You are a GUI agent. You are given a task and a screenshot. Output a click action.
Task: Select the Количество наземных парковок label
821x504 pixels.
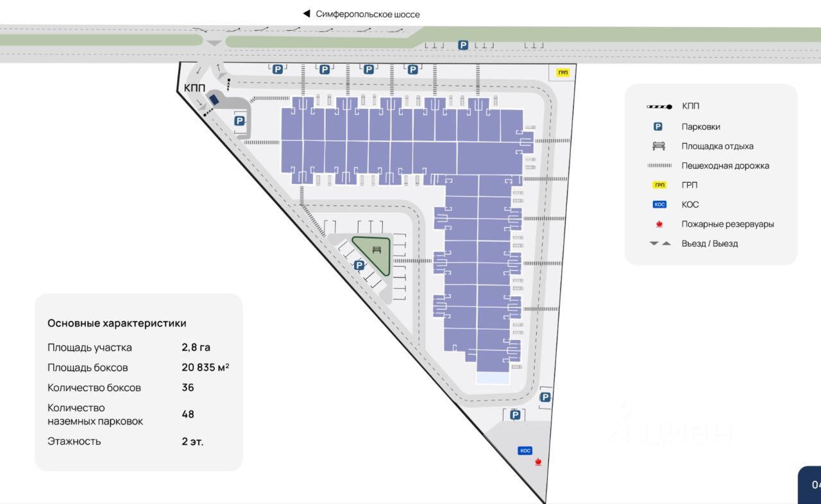click(96, 414)
